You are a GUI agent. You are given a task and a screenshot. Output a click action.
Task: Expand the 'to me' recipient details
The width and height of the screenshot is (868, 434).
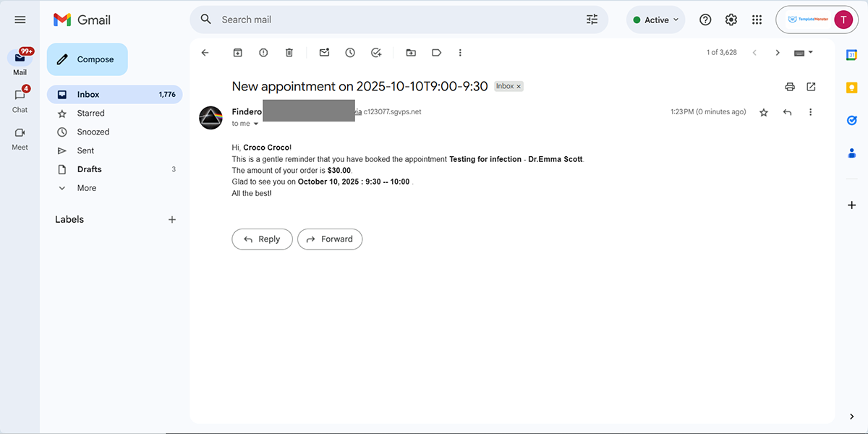pyautogui.click(x=245, y=123)
